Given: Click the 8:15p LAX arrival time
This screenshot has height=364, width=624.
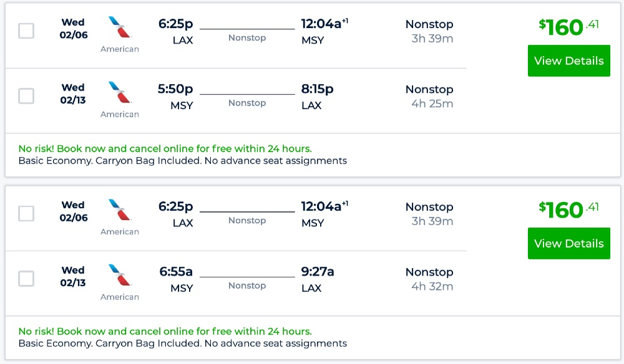Looking at the screenshot, I should pos(317,89).
